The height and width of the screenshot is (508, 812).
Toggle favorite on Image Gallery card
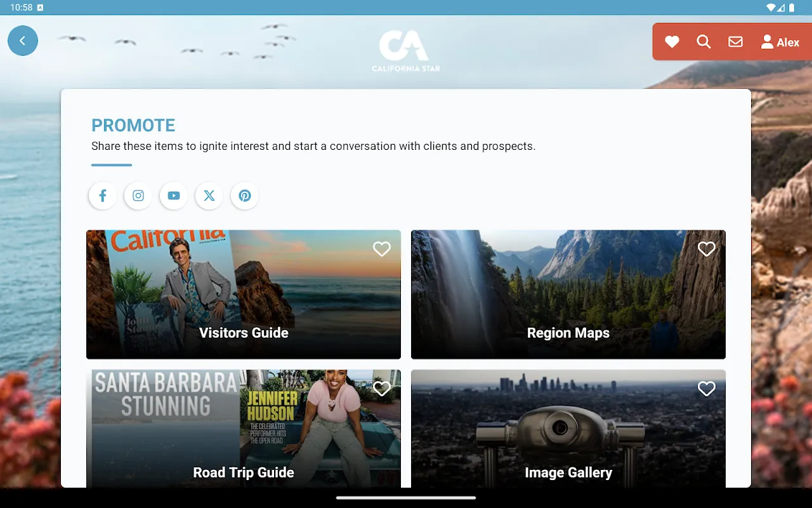[x=706, y=389]
